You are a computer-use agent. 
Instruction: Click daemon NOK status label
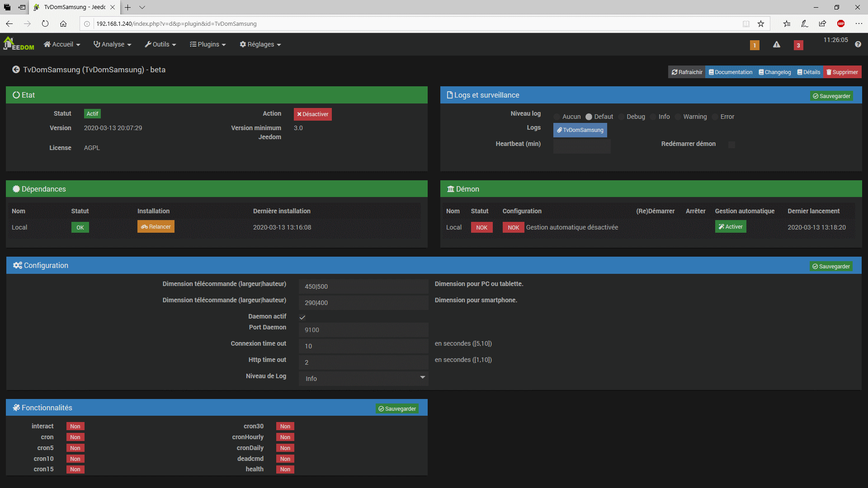[x=481, y=227]
